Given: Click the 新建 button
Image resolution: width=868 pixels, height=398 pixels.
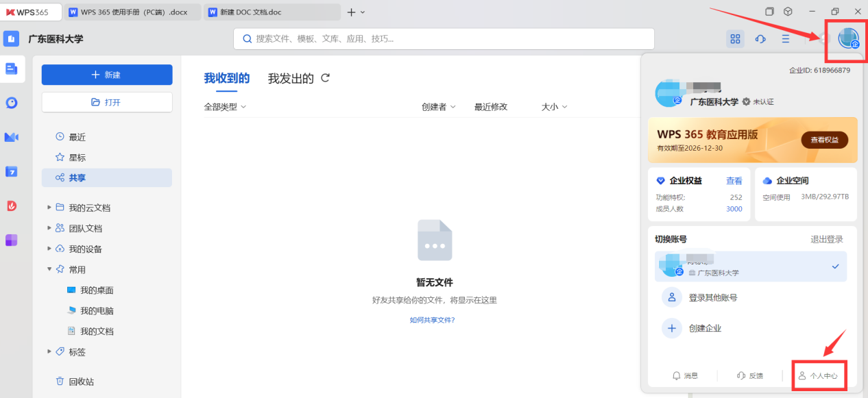Looking at the screenshot, I should coord(107,75).
